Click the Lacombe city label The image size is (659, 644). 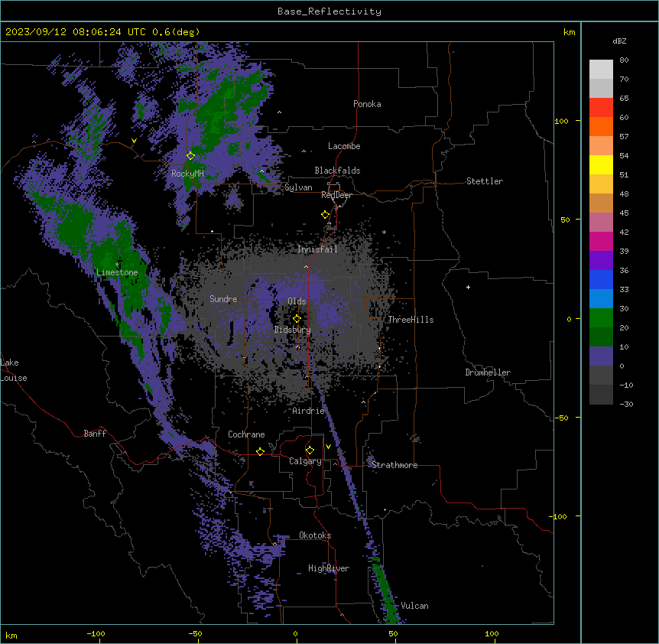[x=344, y=146]
